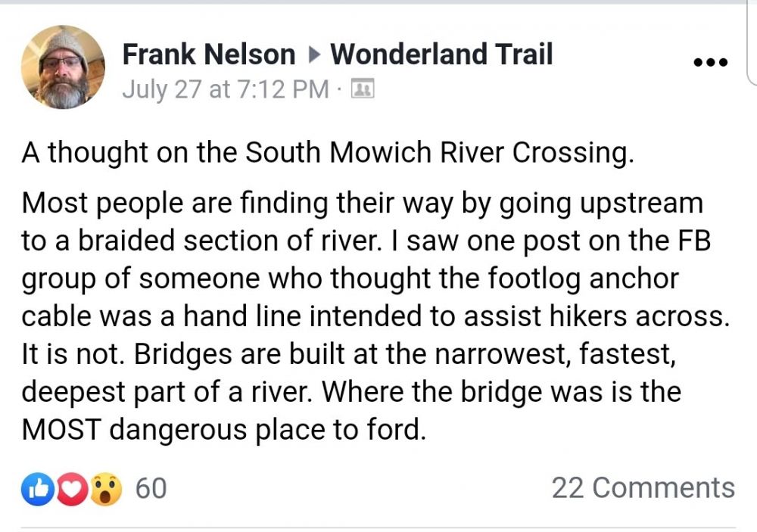Viewport: 757px width, 532px height.
Task: Open Frank Nelson's profile via name
Action: [208, 54]
